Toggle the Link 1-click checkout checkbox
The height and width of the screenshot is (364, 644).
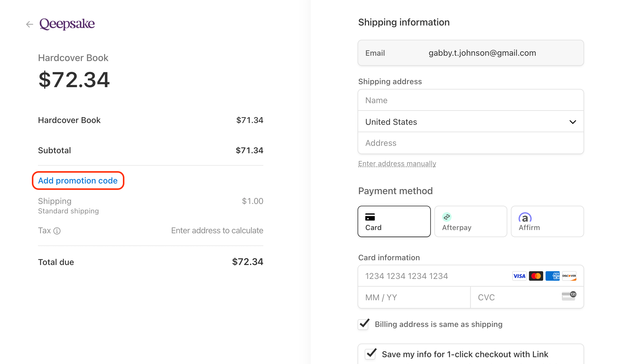[x=370, y=354]
